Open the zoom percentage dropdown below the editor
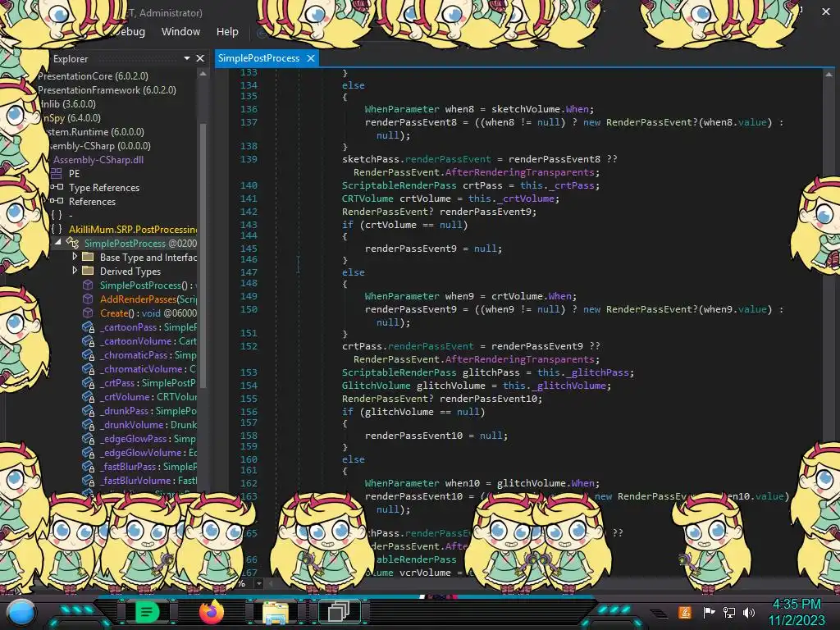This screenshot has width=840, height=630. (259, 583)
